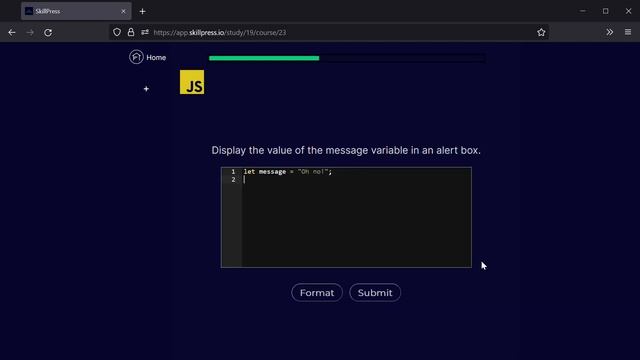Screen dimensions: 640x360
Task: Click the browser forward arrow
Action: [30, 32]
